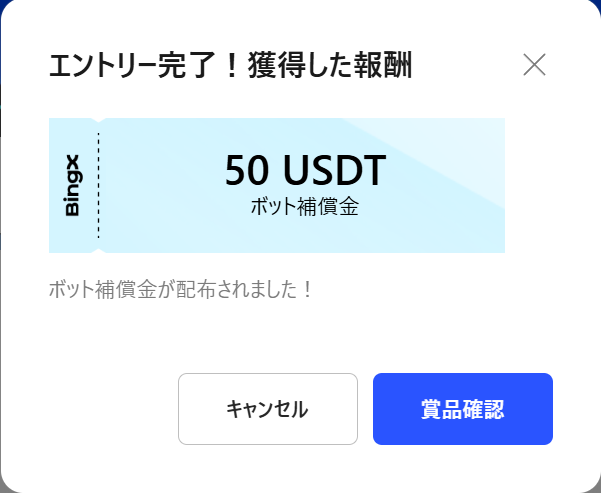The height and width of the screenshot is (493, 601).
Task: Click the キャンセル button
Action: [268, 409]
